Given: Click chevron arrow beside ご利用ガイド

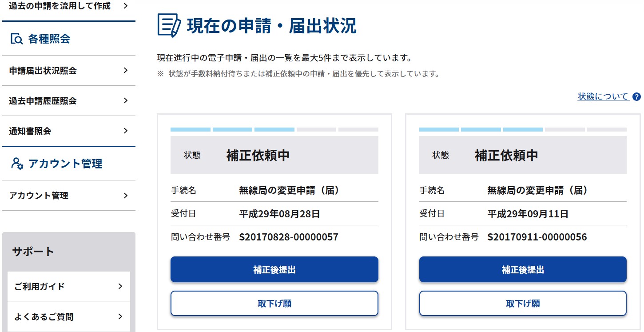Looking at the screenshot, I should click(x=120, y=286).
